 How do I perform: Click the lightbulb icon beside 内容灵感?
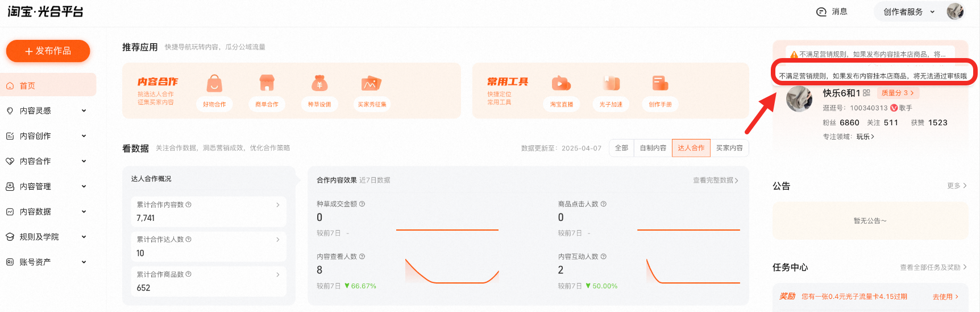point(10,111)
